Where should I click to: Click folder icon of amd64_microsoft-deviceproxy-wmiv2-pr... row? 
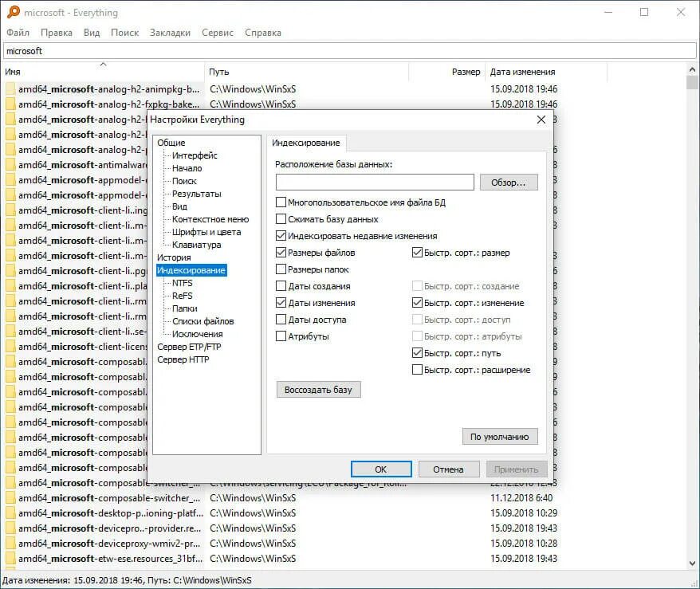10,544
